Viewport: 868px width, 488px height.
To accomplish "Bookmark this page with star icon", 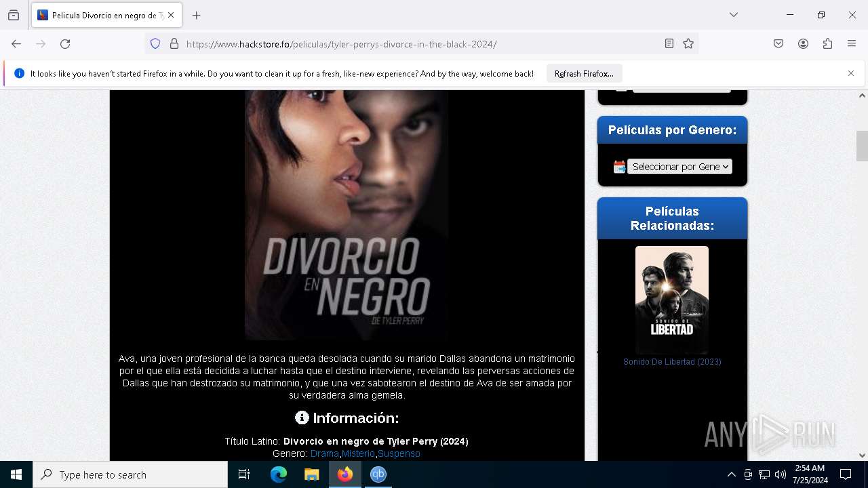I will [688, 44].
